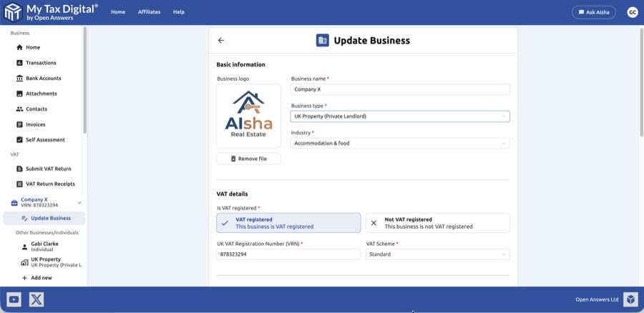Click the Contacts people icon
Viewport: 644px width, 313px height.
coord(19,109)
